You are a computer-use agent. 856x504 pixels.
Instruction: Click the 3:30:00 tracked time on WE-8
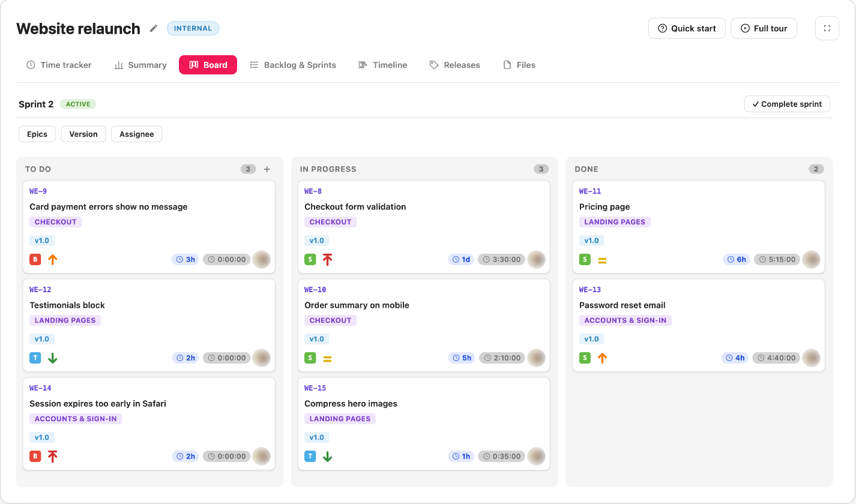point(502,260)
